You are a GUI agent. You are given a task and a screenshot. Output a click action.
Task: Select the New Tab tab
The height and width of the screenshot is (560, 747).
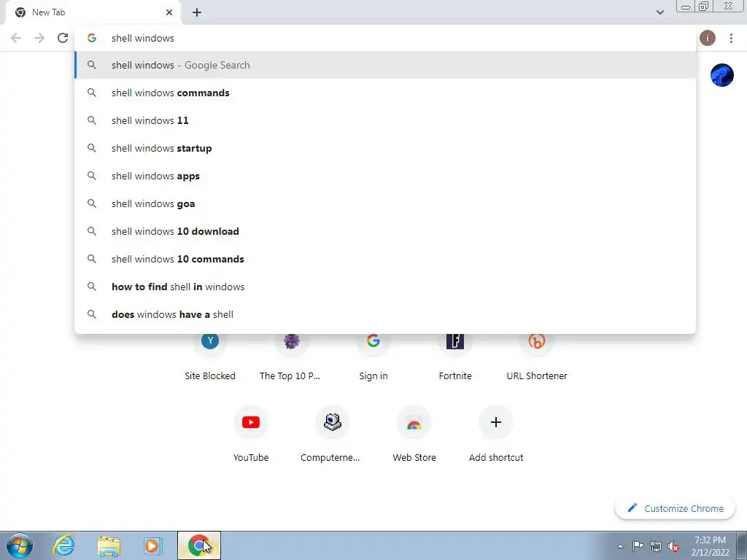click(93, 12)
